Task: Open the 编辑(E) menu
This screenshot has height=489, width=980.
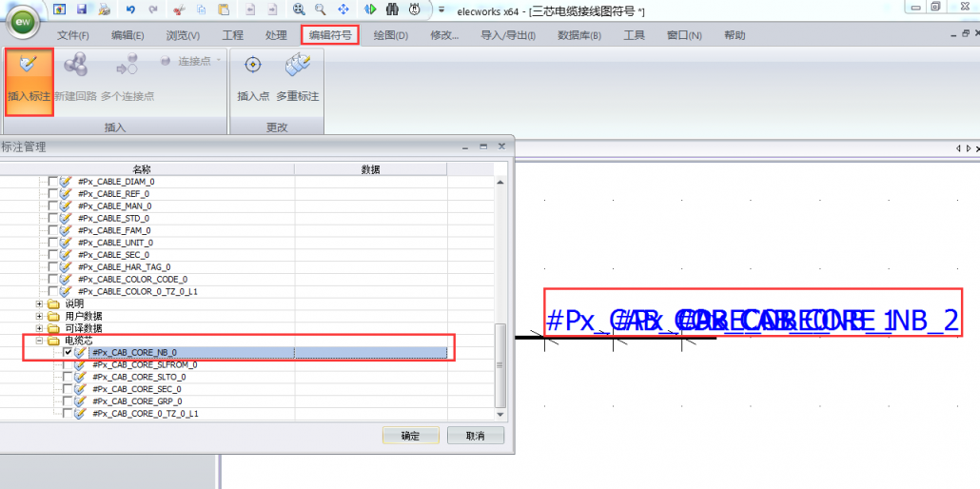Action: (127, 35)
